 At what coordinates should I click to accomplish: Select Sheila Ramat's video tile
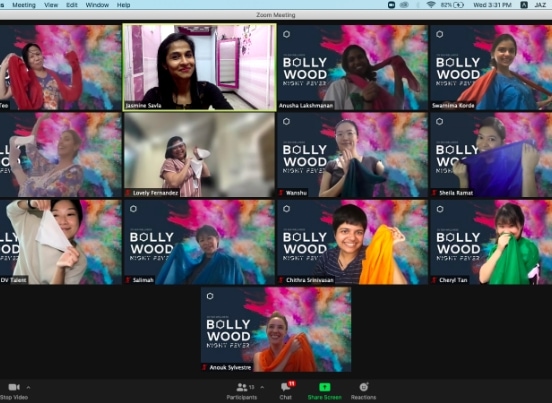tap(491, 155)
